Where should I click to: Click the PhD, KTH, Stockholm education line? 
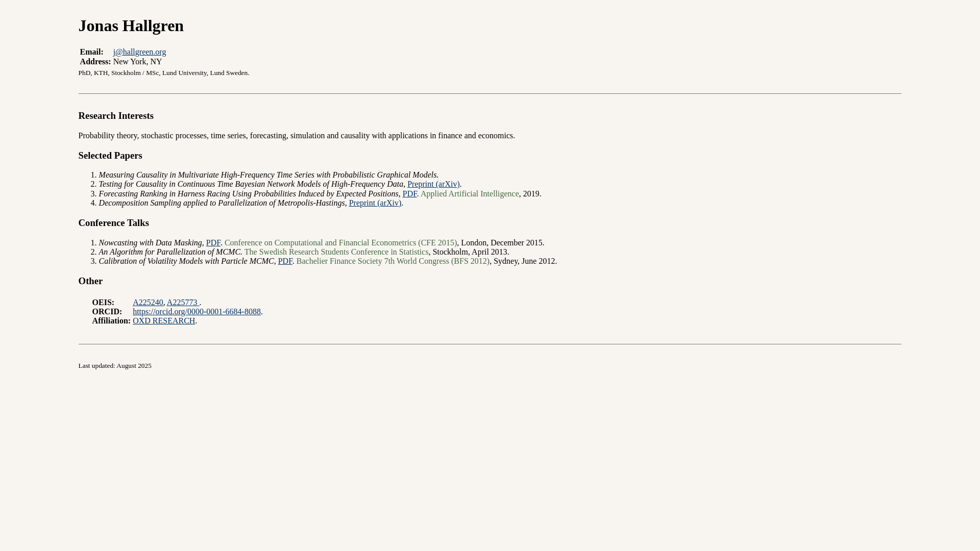click(x=164, y=73)
